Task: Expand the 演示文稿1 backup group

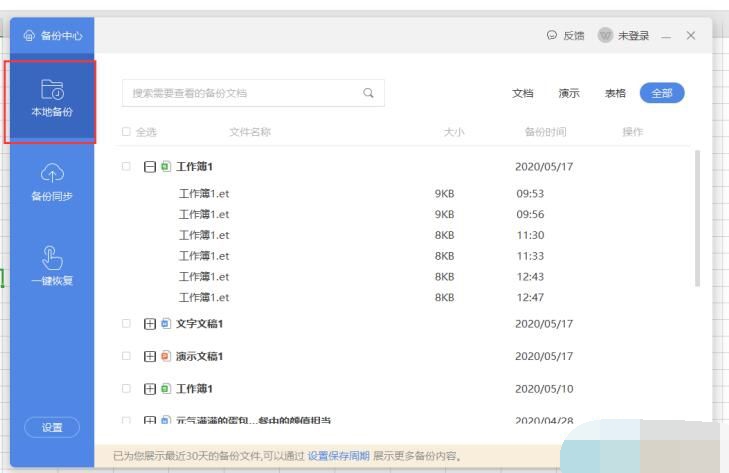Action: coord(148,356)
